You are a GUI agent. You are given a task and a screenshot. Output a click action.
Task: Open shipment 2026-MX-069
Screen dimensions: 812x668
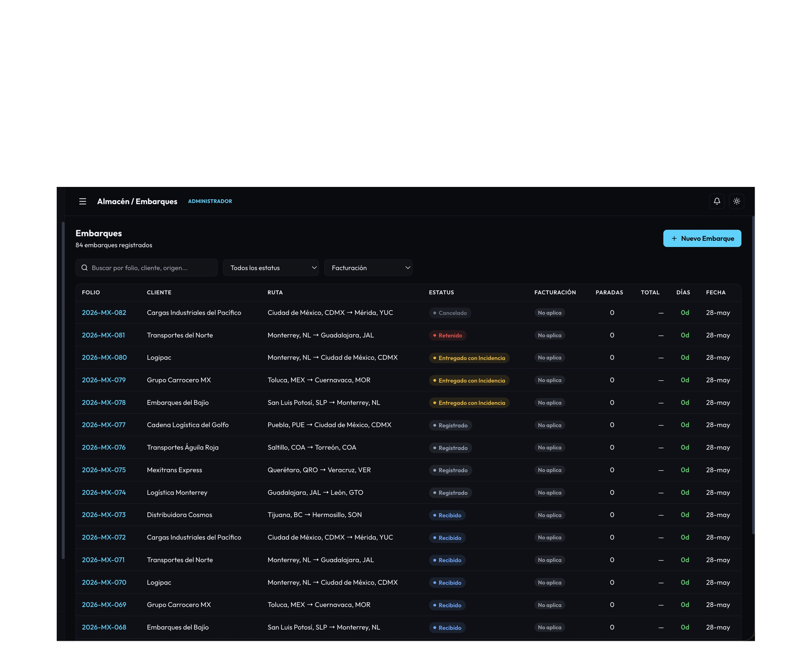pyautogui.click(x=104, y=604)
